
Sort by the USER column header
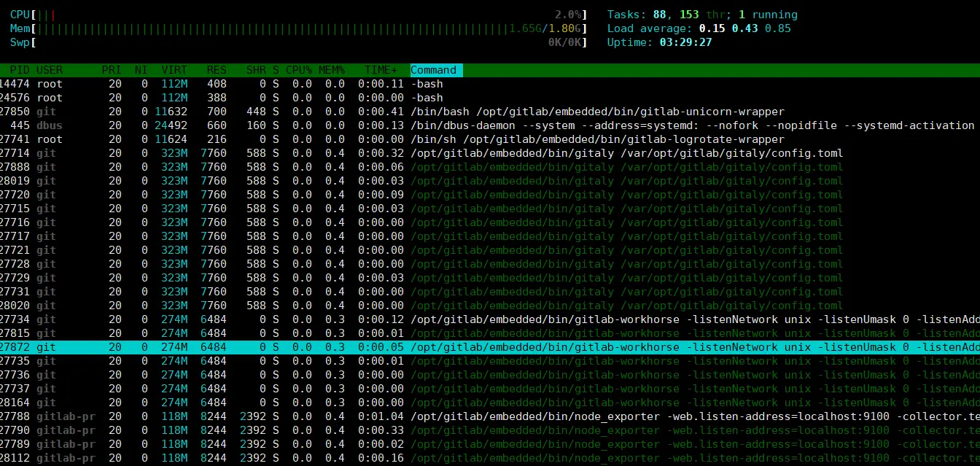click(x=50, y=70)
